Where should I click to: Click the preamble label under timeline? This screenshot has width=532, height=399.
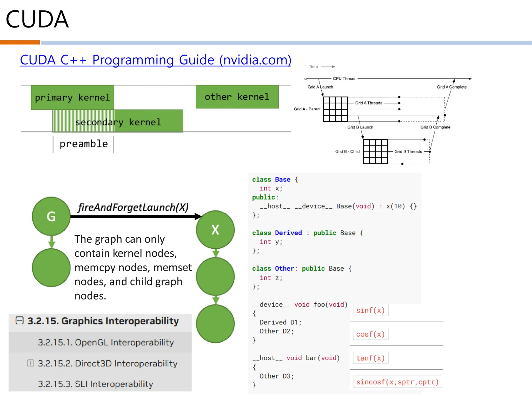(84, 144)
